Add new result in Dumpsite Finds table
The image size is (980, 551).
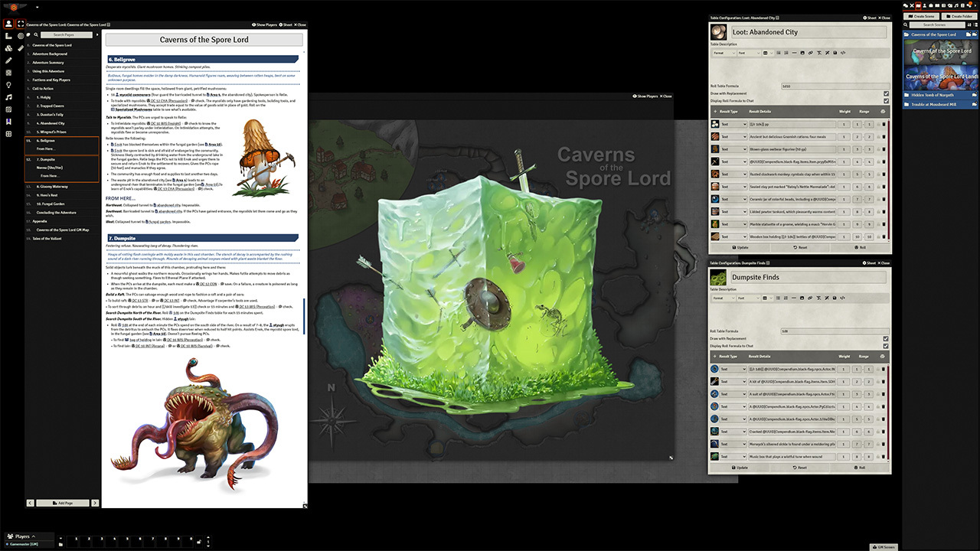click(x=715, y=356)
